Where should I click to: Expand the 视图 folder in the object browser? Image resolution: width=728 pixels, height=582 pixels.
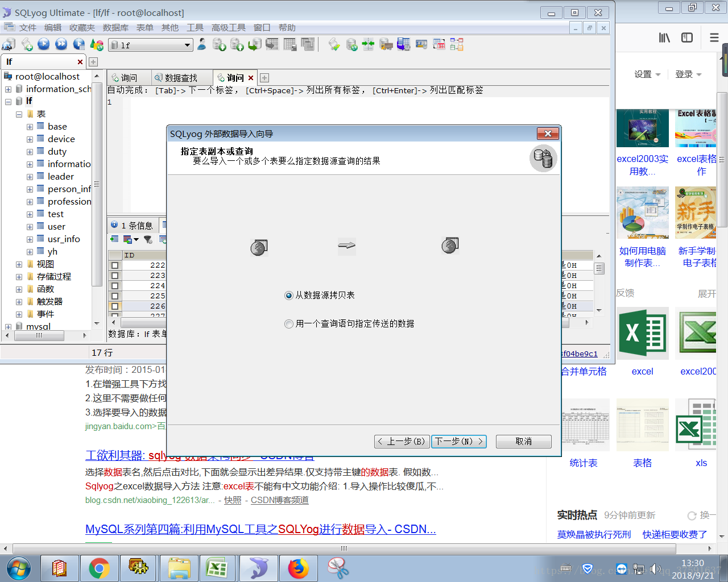click(19, 264)
